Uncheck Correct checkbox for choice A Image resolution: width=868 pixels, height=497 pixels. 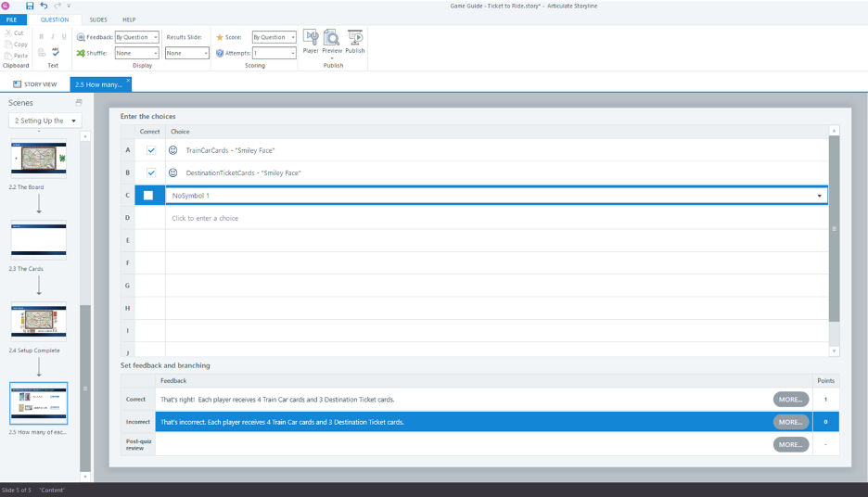[x=150, y=150]
